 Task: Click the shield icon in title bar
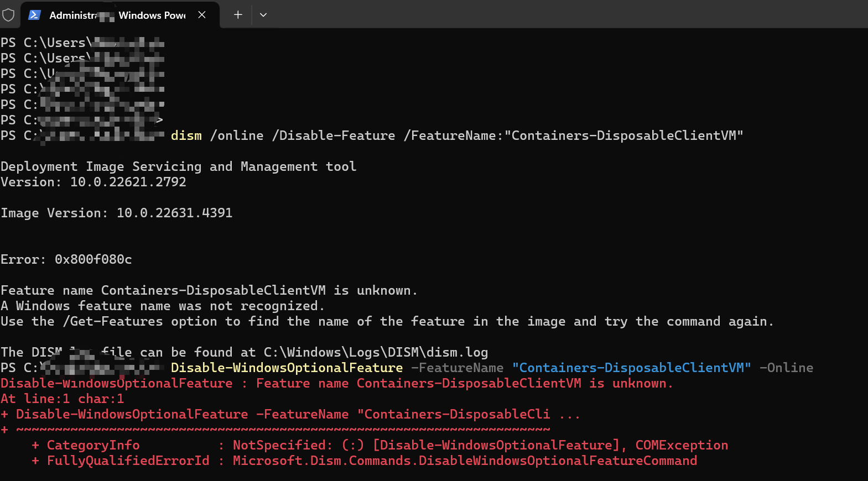coord(8,15)
